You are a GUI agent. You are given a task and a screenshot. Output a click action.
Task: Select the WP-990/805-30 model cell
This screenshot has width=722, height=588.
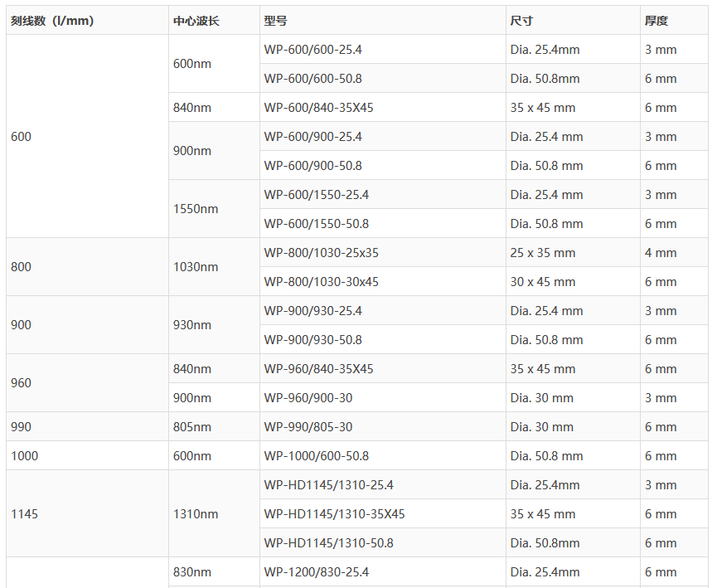[308, 427]
